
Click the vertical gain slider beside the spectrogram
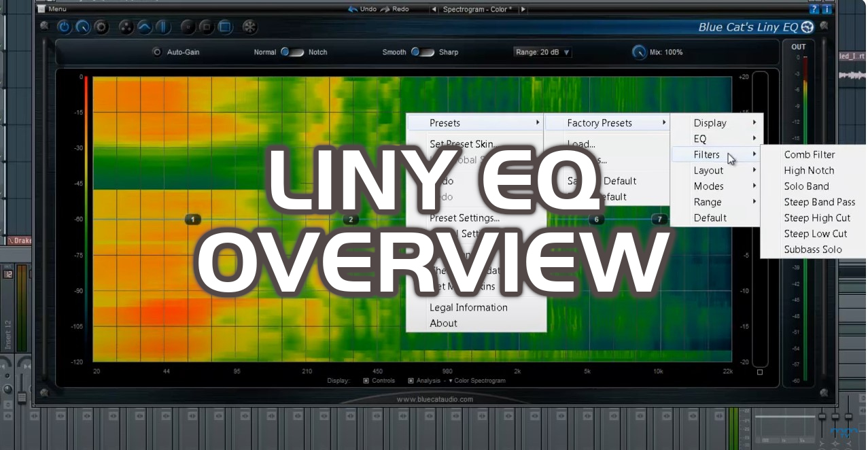[760, 219]
